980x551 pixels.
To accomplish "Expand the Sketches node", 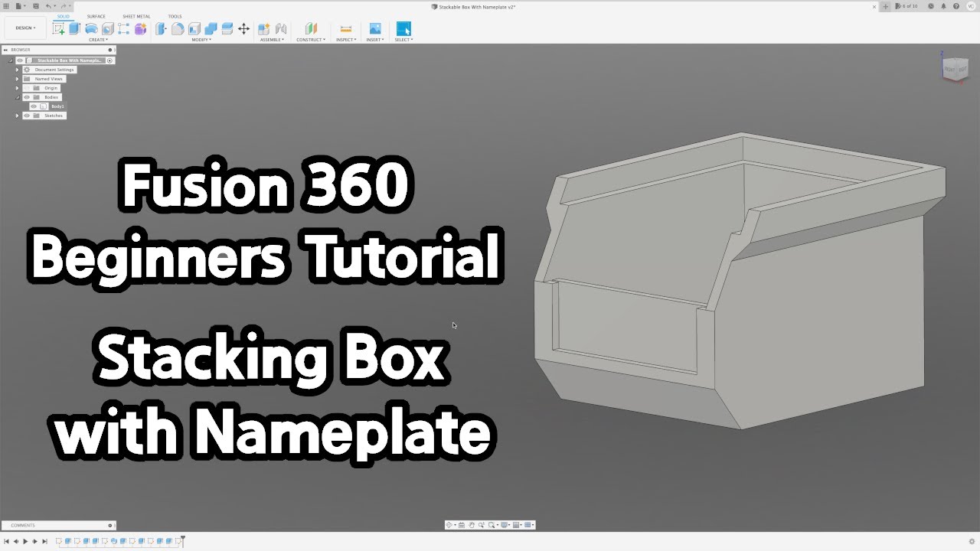I will (17, 116).
